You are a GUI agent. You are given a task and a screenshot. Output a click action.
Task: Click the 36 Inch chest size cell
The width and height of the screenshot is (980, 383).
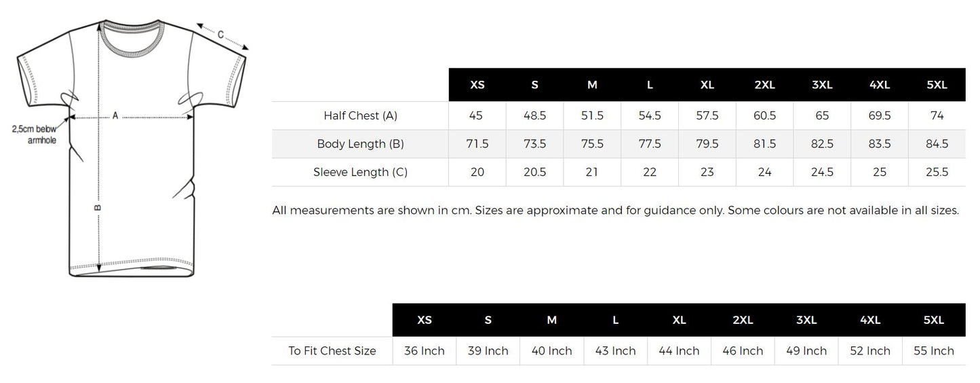pyautogui.click(x=424, y=350)
